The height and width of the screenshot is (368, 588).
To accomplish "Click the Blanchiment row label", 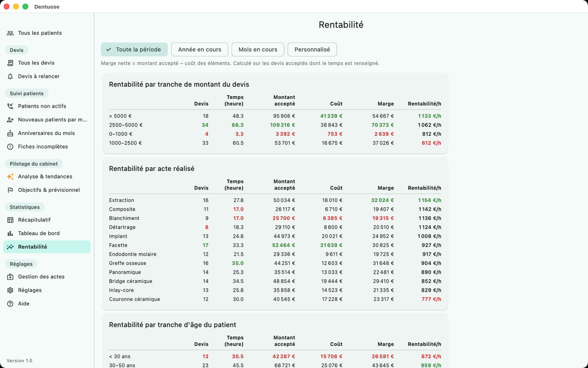I will pyautogui.click(x=124, y=218).
